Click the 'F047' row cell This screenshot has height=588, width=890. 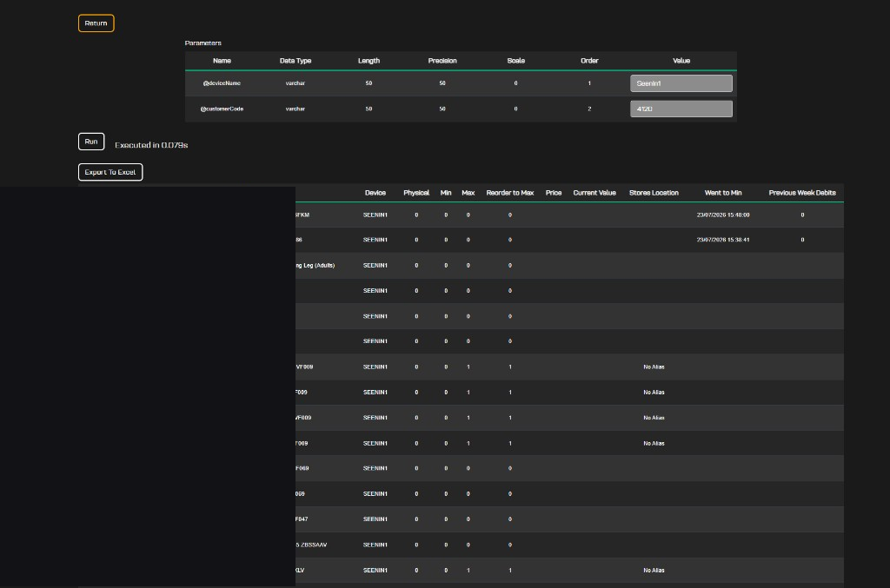[302, 519]
